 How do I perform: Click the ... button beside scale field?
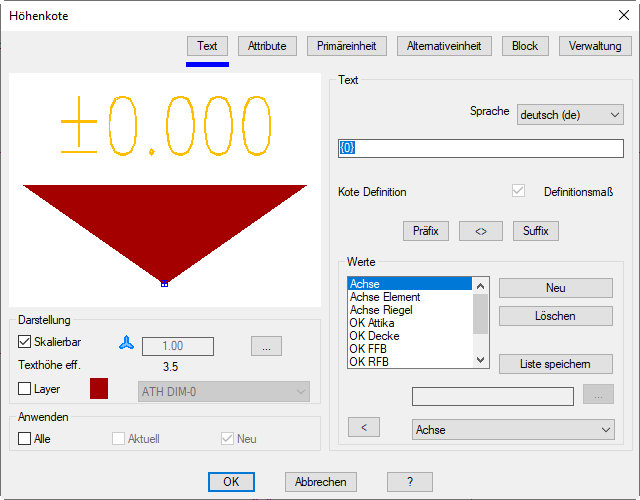click(266, 346)
